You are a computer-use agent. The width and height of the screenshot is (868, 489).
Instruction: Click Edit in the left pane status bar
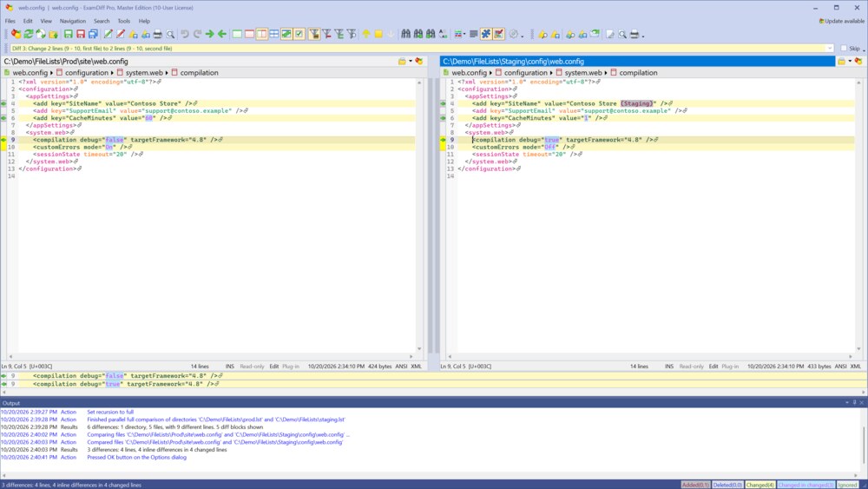coord(274,366)
